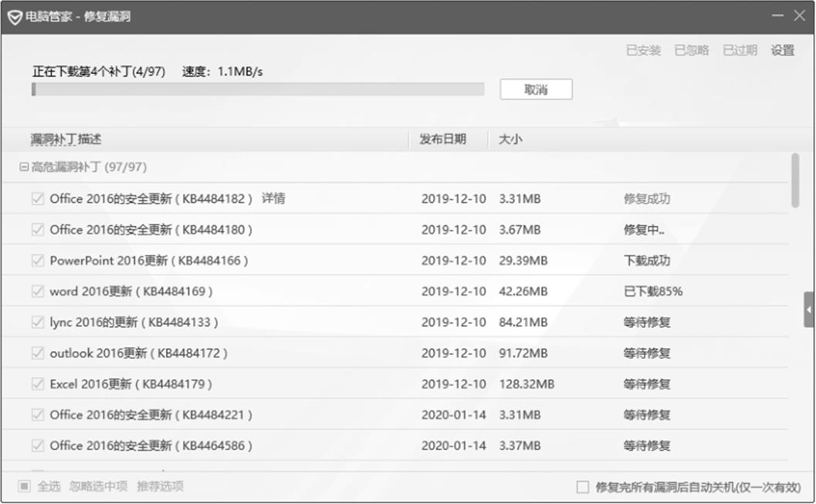
Task: Open the 已过期 tab
Action: point(740,50)
